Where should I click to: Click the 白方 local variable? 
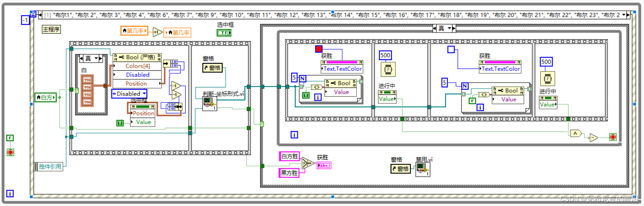(x=45, y=97)
